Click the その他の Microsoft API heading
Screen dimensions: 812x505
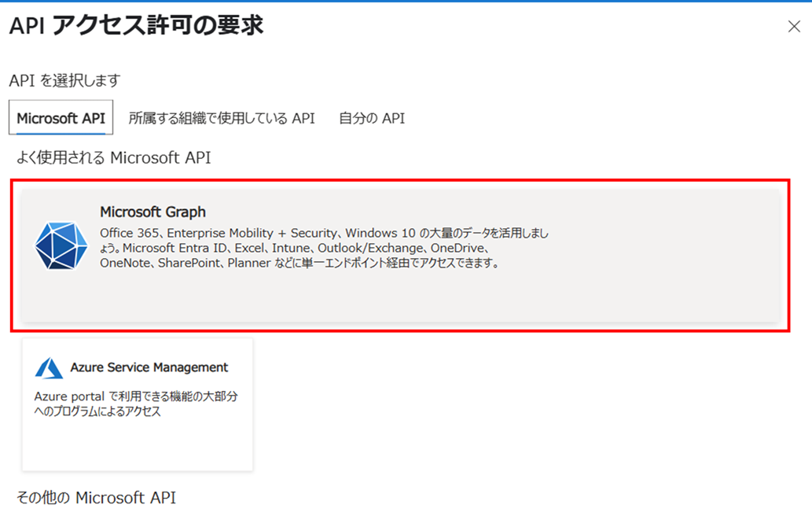[97, 497]
